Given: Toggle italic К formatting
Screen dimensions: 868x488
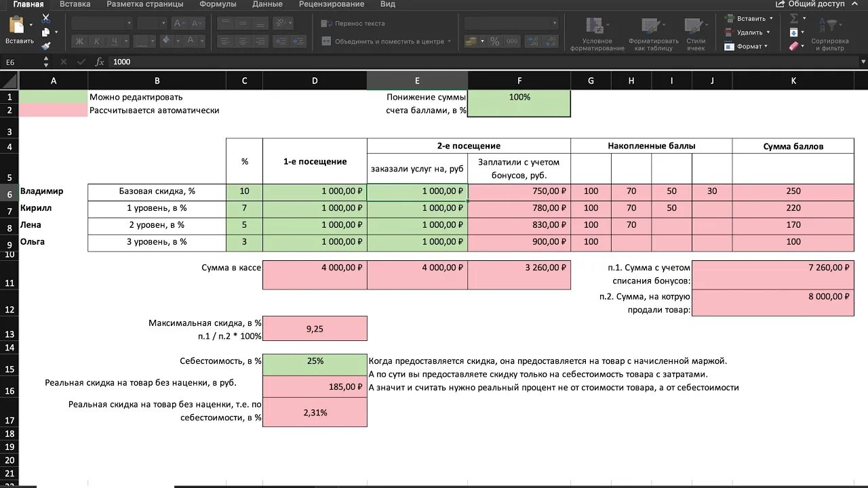Looking at the screenshot, I should pos(97,41).
